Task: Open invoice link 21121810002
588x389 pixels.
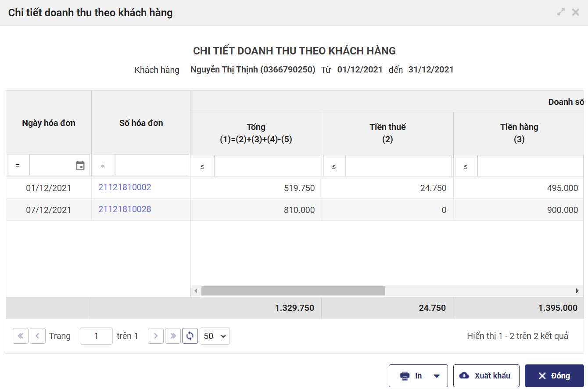Action: point(125,187)
